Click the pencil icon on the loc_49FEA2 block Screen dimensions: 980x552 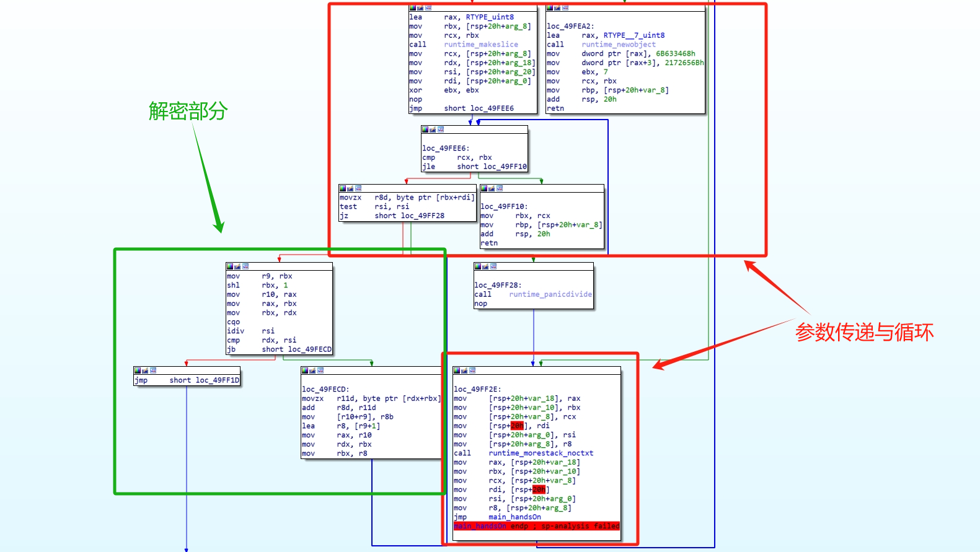pos(557,7)
